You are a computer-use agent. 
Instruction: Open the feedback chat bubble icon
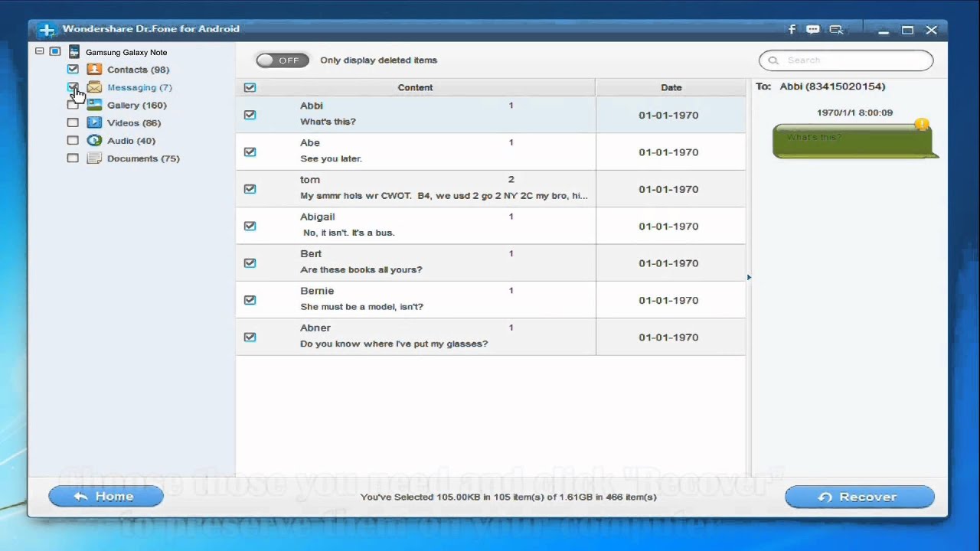pos(813,30)
